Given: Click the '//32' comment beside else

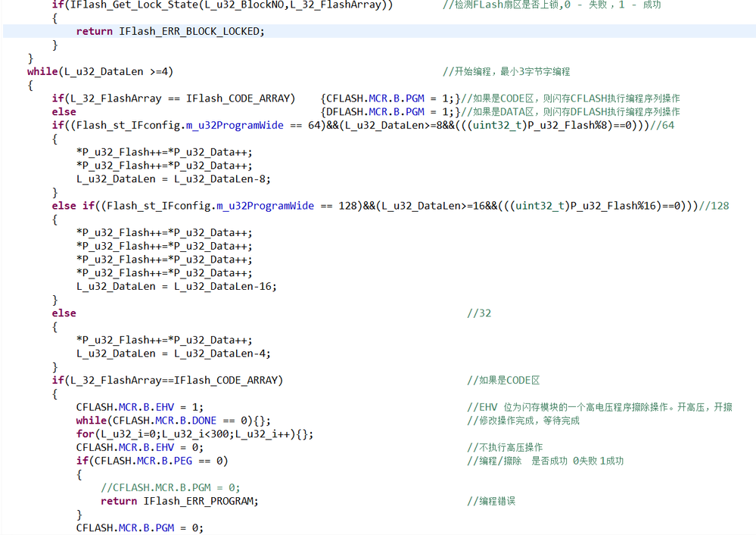Looking at the screenshot, I should tap(479, 314).
